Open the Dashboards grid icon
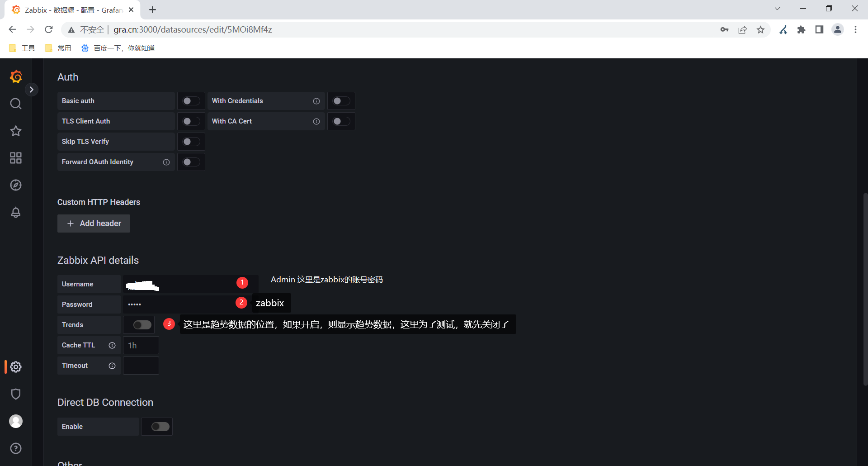The image size is (868, 466). point(16,158)
